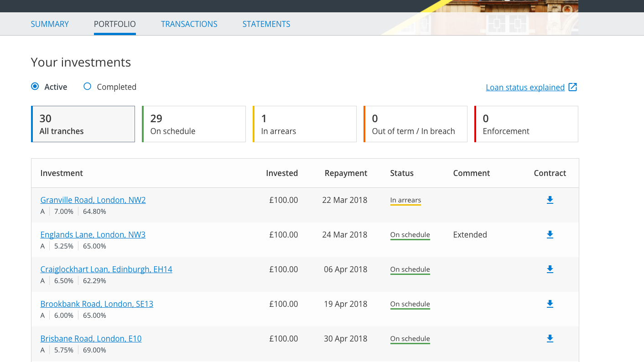Screen dimensions: 644x362
Task: Click In arrears status on Granville Road
Action: pyautogui.click(x=405, y=200)
